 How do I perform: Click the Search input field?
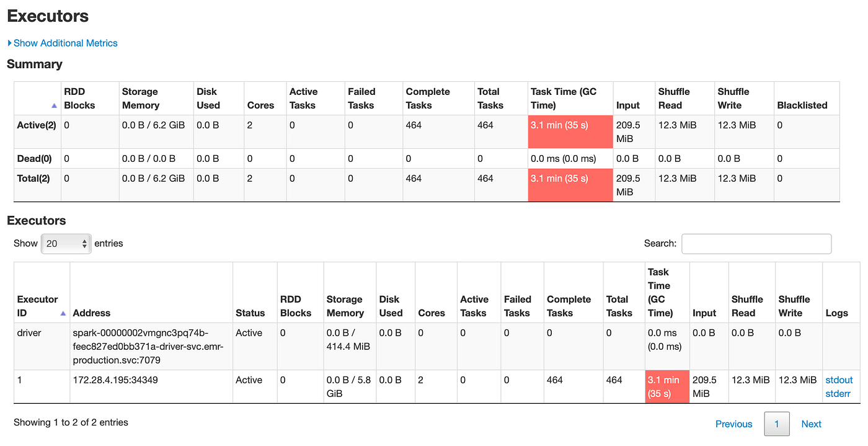[x=756, y=244]
